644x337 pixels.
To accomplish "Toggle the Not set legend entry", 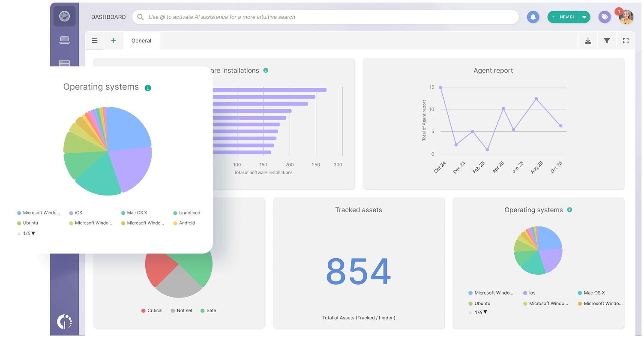I will (182, 310).
